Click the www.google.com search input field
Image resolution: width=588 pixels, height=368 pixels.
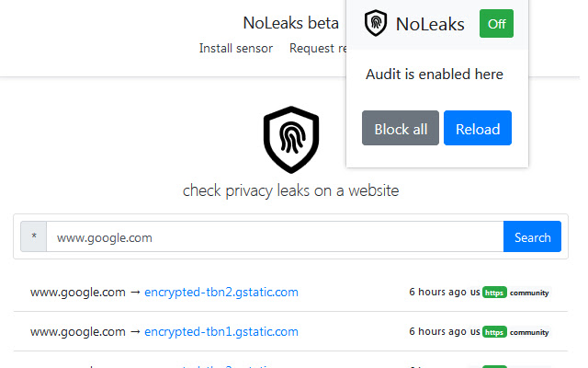pyautogui.click(x=275, y=237)
